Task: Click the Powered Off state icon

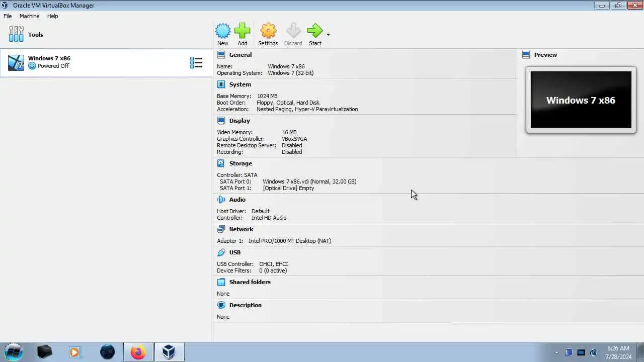Action: (x=32, y=66)
